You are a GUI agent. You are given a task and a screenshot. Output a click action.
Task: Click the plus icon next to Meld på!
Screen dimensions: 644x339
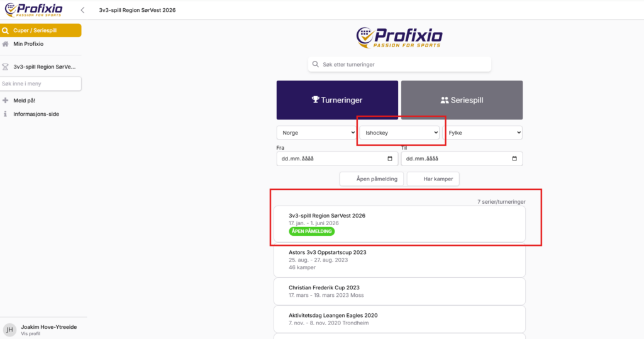6,100
